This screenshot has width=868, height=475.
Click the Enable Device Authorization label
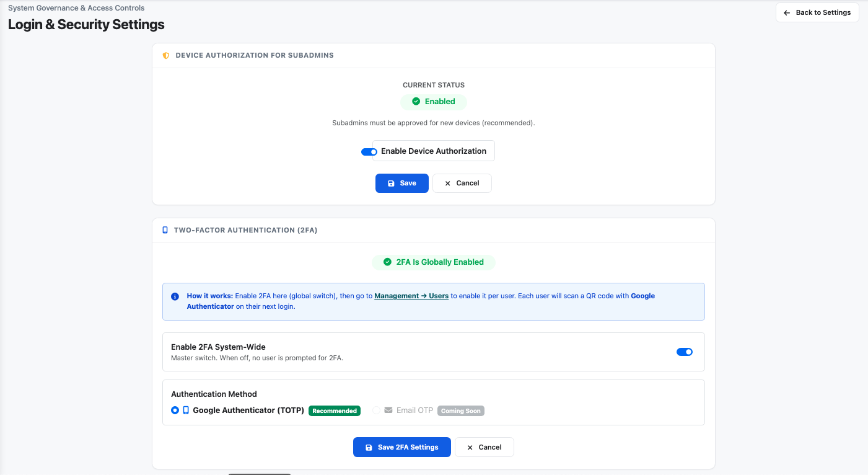[434, 151]
